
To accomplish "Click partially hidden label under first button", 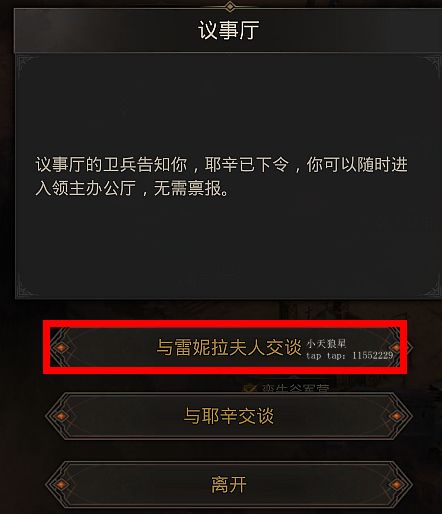I will (x=295, y=389).
